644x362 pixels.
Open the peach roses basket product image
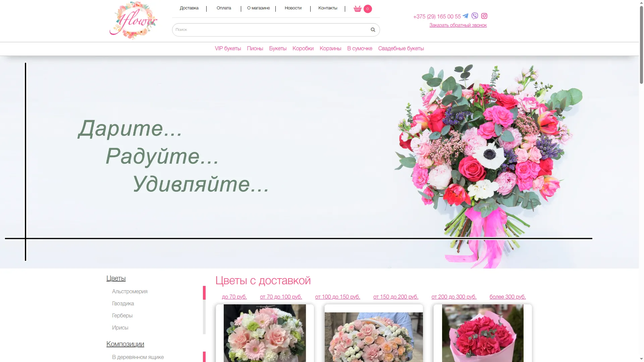pos(374,337)
